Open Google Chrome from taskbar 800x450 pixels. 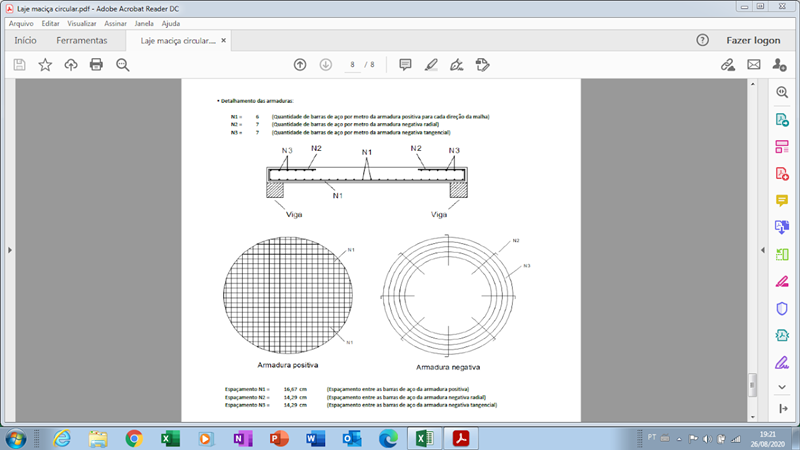(134, 439)
